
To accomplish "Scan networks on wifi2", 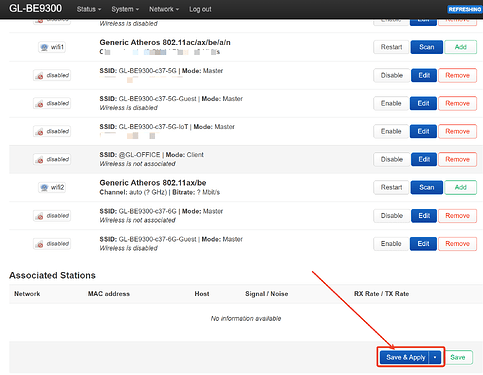I will coord(427,187).
